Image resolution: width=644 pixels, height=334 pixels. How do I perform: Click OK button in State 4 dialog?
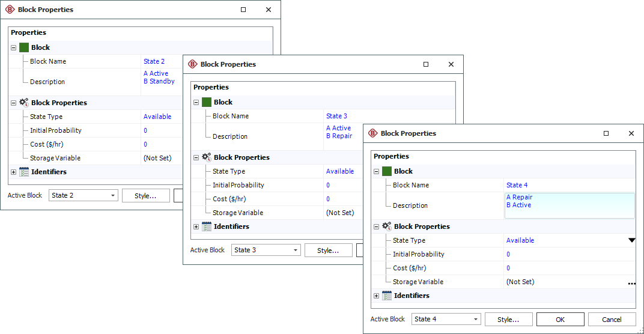[x=560, y=319]
